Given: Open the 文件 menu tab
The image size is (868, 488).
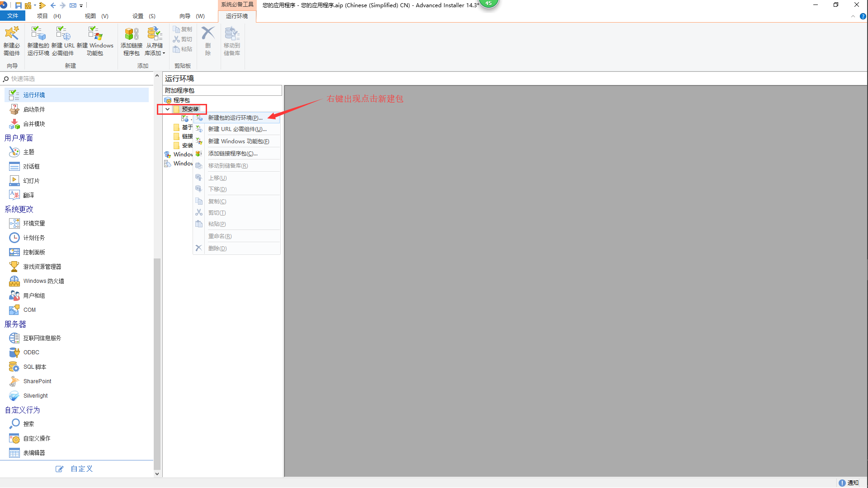Looking at the screenshot, I should pos(13,16).
